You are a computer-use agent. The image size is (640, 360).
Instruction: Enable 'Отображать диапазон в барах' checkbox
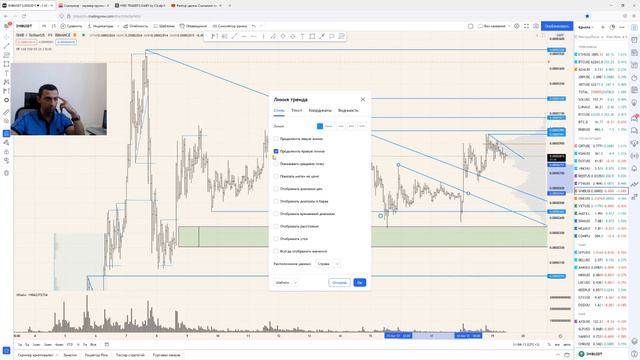point(276,201)
